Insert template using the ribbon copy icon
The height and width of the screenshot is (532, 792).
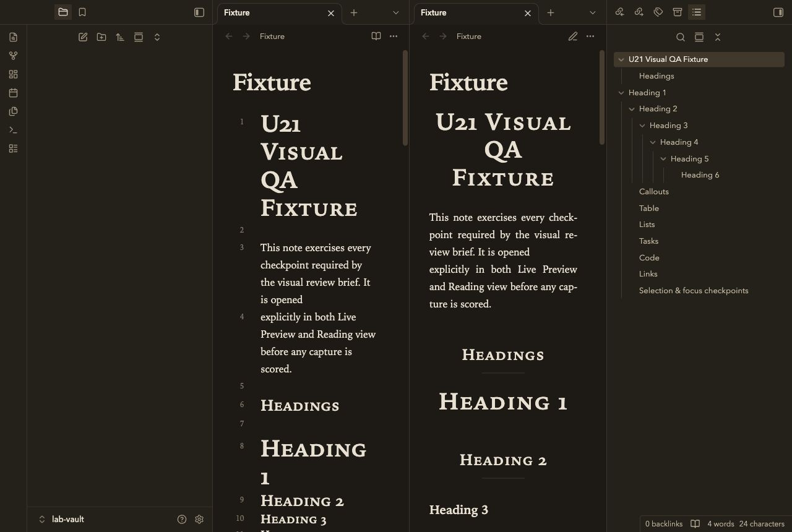tap(13, 111)
